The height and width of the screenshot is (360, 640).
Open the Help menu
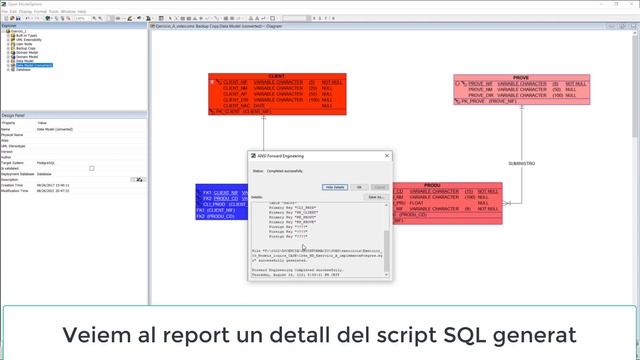pyautogui.click(x=82, y=11)
